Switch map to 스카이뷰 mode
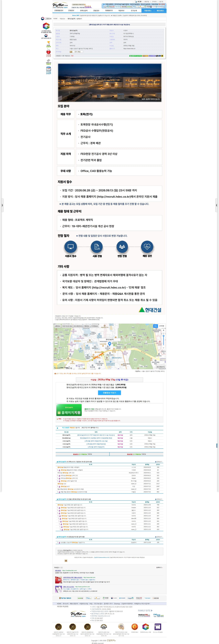 161,326
